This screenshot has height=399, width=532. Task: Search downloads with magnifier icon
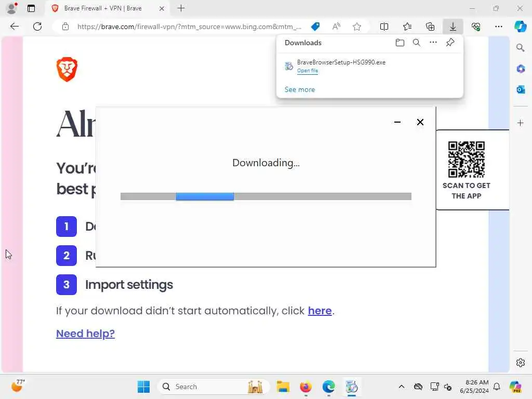417,43
